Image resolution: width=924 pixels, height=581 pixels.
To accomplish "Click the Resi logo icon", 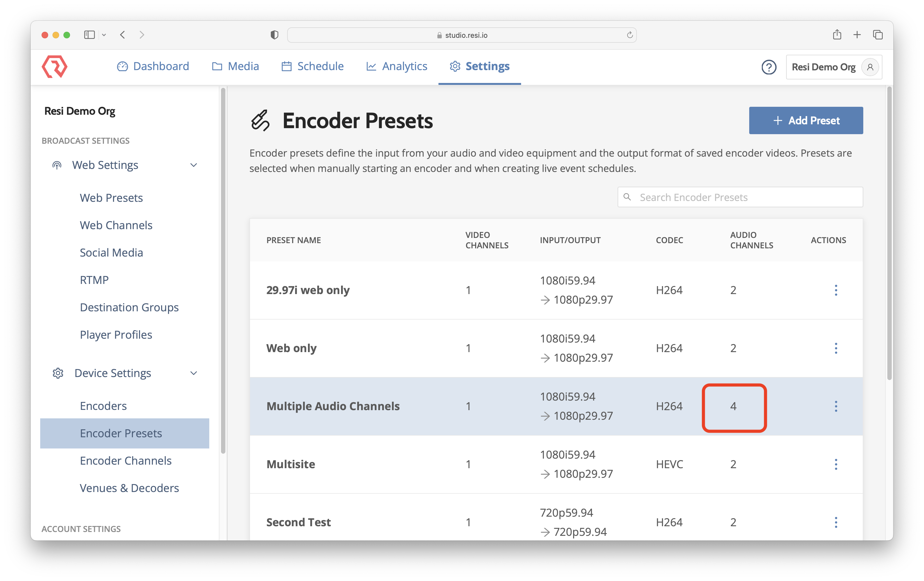I will click(x=54, y=67).
